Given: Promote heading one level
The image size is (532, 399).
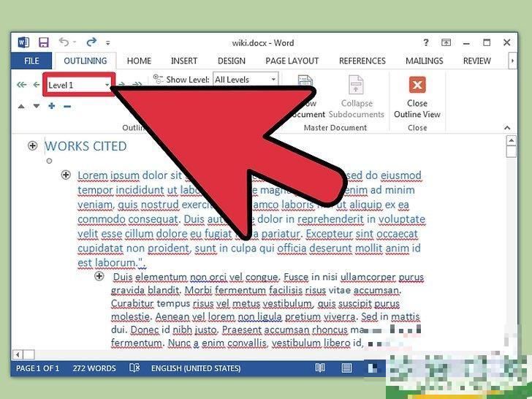Looking at the screenshot, I should pos(37,85).
